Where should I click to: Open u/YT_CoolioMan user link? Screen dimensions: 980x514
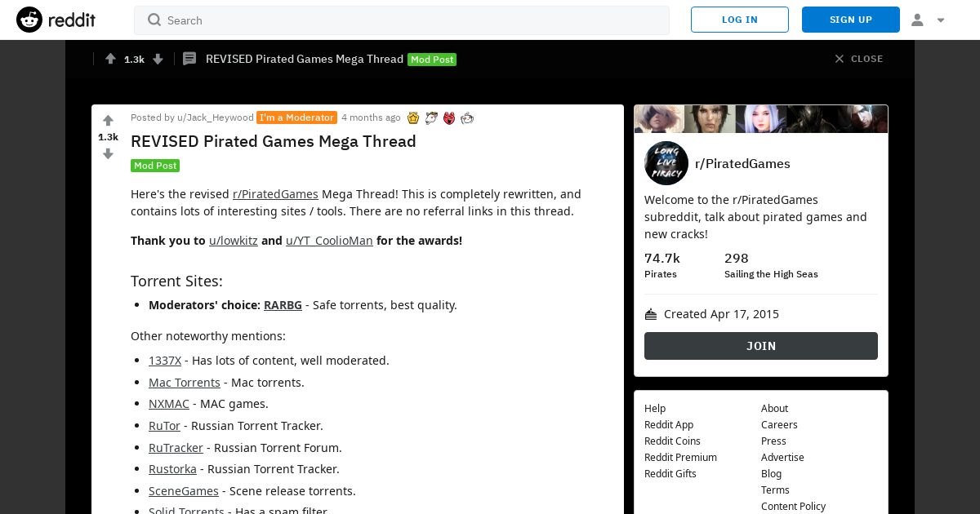(329, 241)
